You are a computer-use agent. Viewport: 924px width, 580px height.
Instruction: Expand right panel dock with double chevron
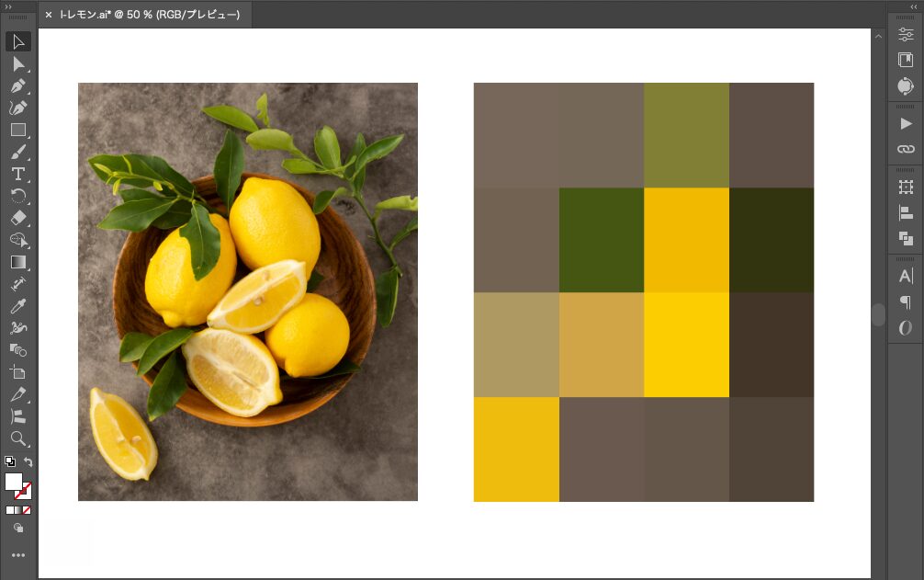point(914,6)
